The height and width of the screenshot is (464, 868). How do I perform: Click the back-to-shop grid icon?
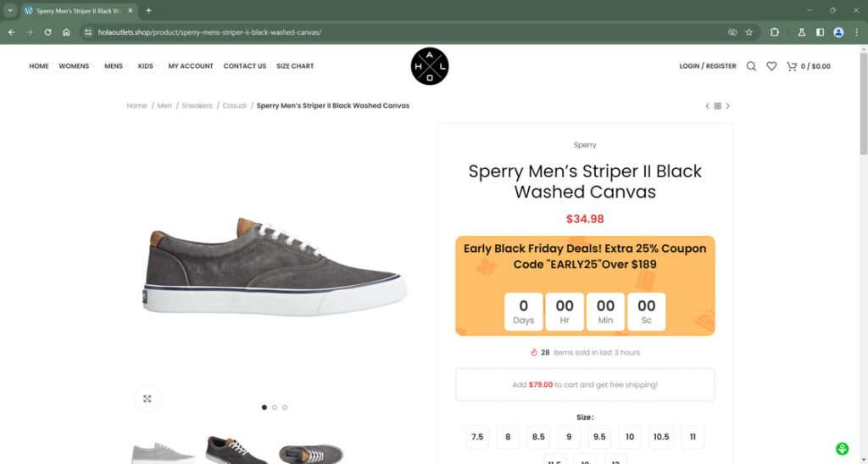(718, 106)
